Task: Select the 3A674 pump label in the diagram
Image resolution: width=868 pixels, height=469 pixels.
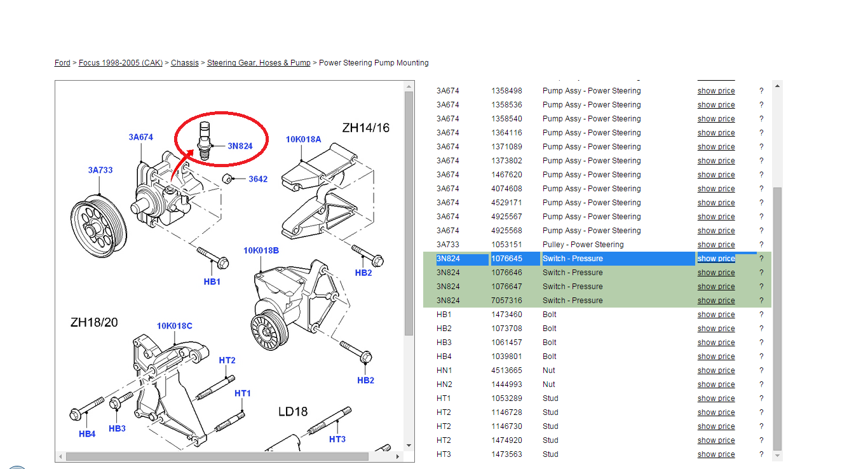Action: point(140,137)
